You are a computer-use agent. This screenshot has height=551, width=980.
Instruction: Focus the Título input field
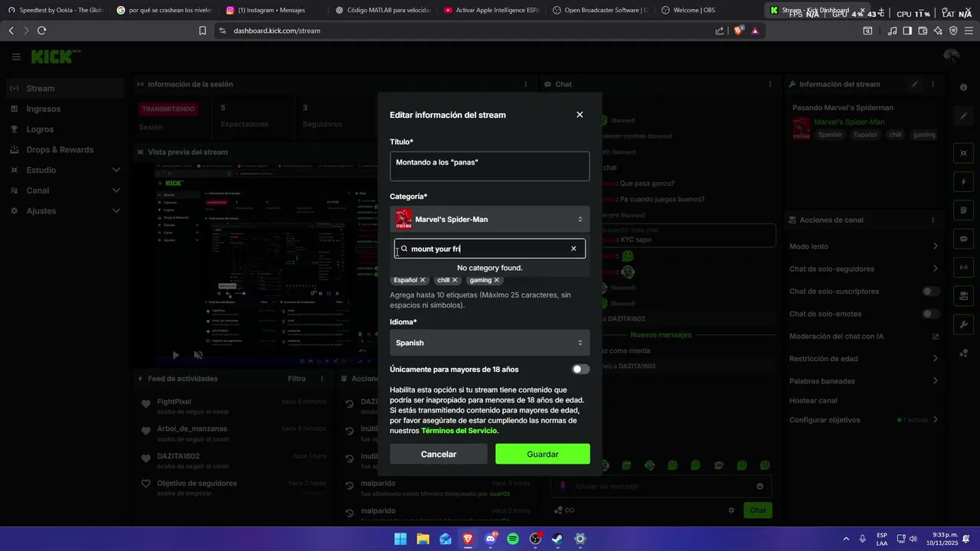click(490, 166)
